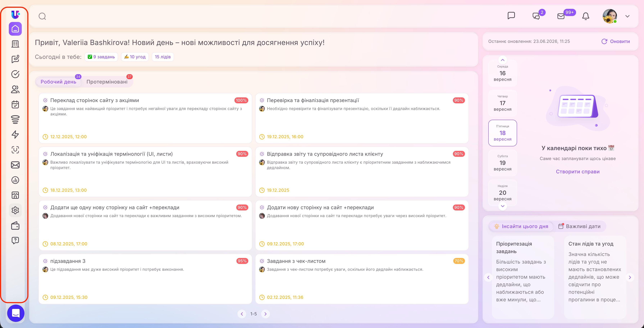644x328 pixels.
Task: Open the mail envelope icon in sidebar
Action: 15,165
